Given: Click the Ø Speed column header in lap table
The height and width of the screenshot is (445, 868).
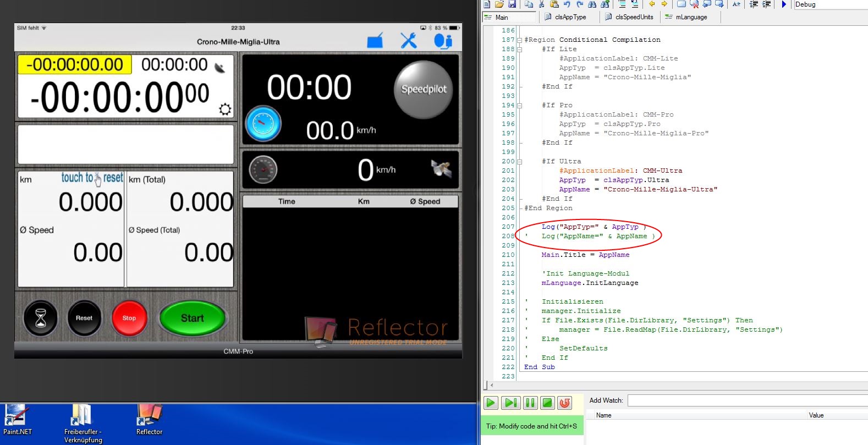Looking at the screenshot, I should tap(425, 201).
